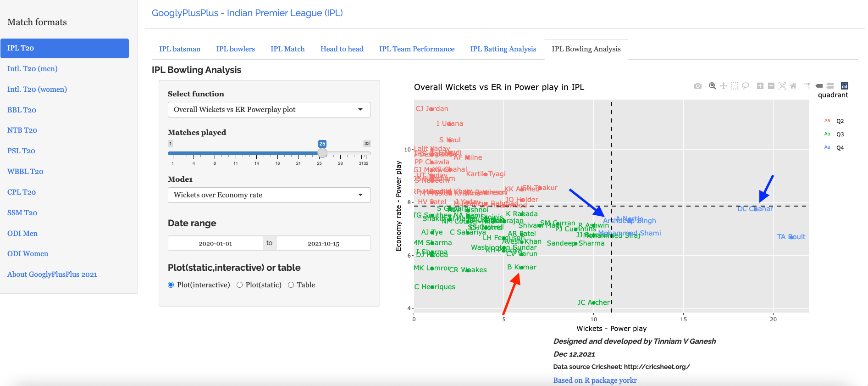The image size is (868, 386).
Task: Select the Plot(interactive) radio button
Action: click(171, 285)
